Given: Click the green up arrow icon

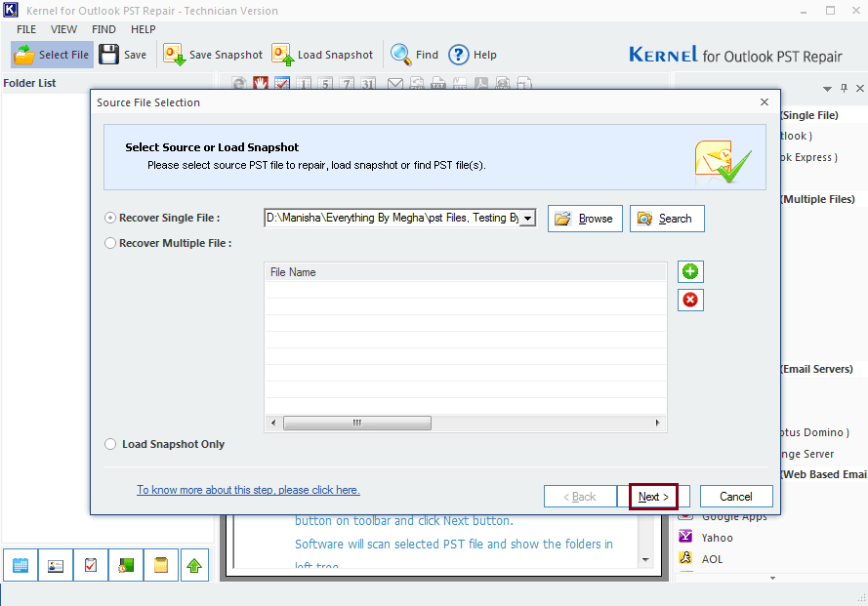Looking at the screenshot, I should coord(194,565).
